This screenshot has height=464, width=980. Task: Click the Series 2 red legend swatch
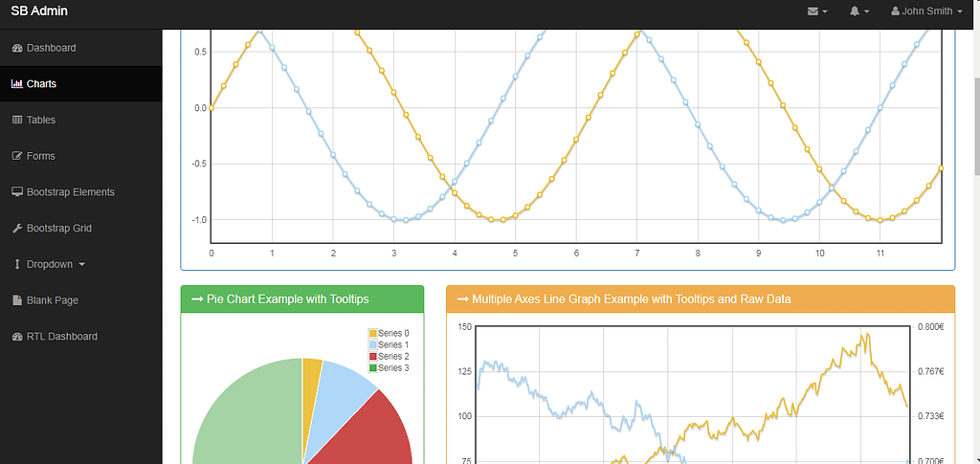tap(373, 357)
